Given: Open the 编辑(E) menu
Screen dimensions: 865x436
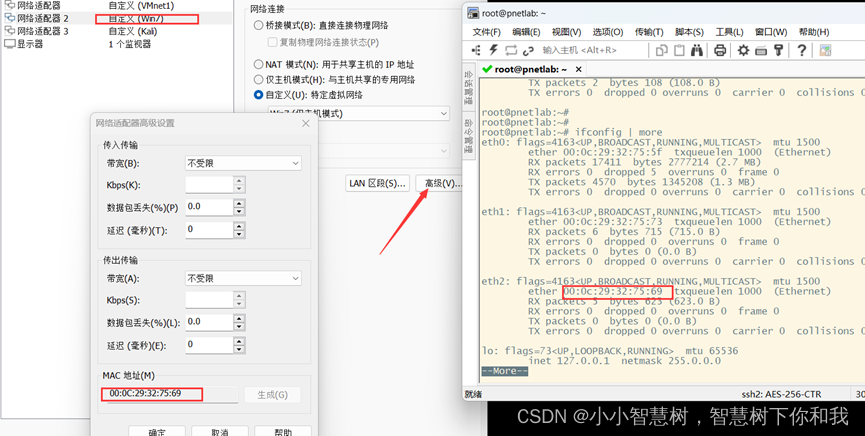Looking at the screenshot, I should pyautogui.click(x=526, y=33).
